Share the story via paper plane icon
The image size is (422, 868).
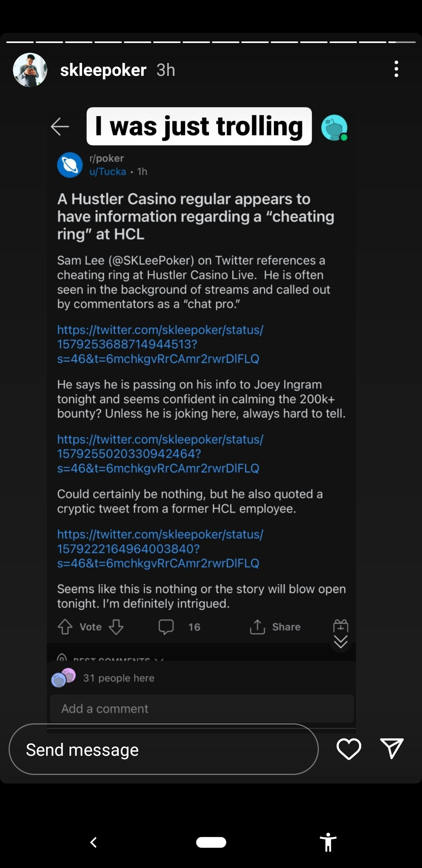tap(392, 749)
